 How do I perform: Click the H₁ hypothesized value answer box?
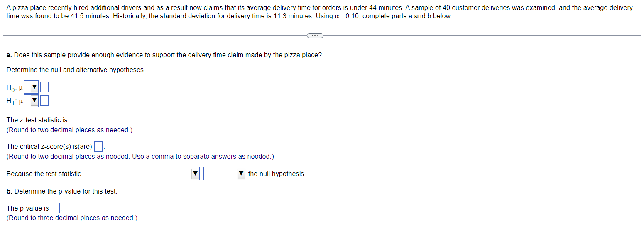click(44, 100)
